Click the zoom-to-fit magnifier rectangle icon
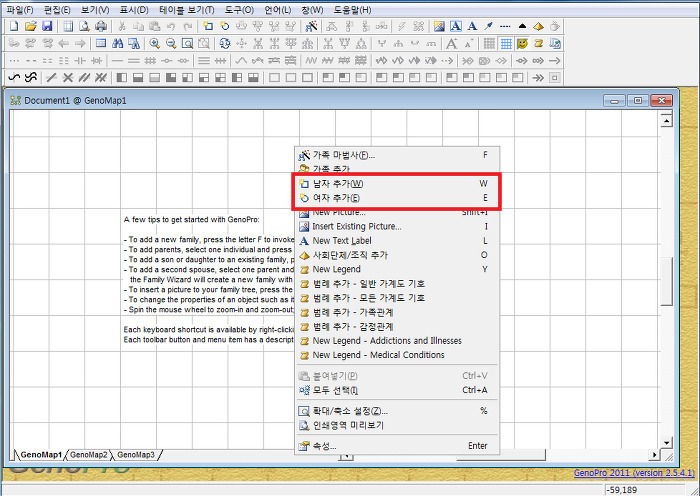Viewport: 700px width, 496px height. (x=188, y=43)
